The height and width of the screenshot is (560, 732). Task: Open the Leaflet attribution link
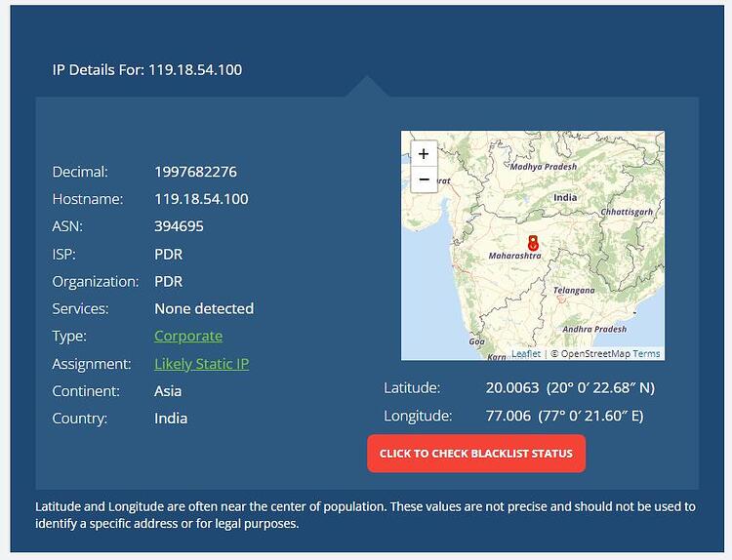526,354
